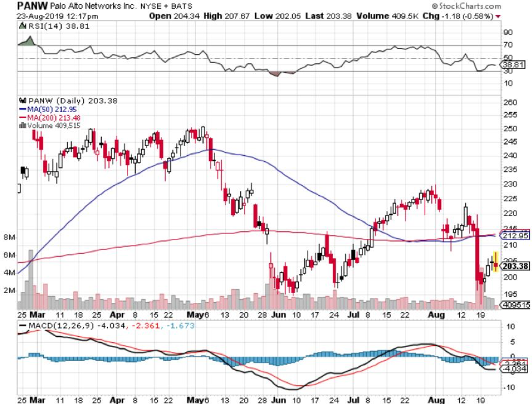Click the green overbought shaded RSI area

point(29,42)
